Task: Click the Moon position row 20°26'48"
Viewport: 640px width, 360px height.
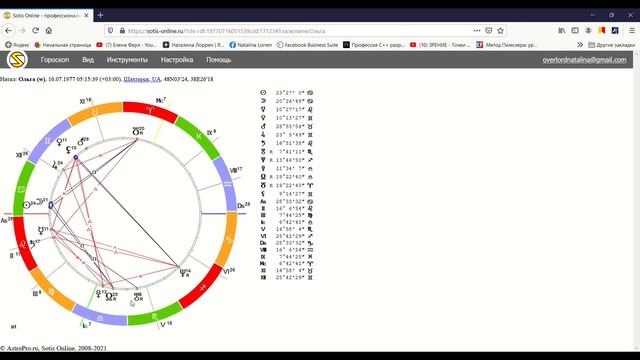Action: click(287, 101)
